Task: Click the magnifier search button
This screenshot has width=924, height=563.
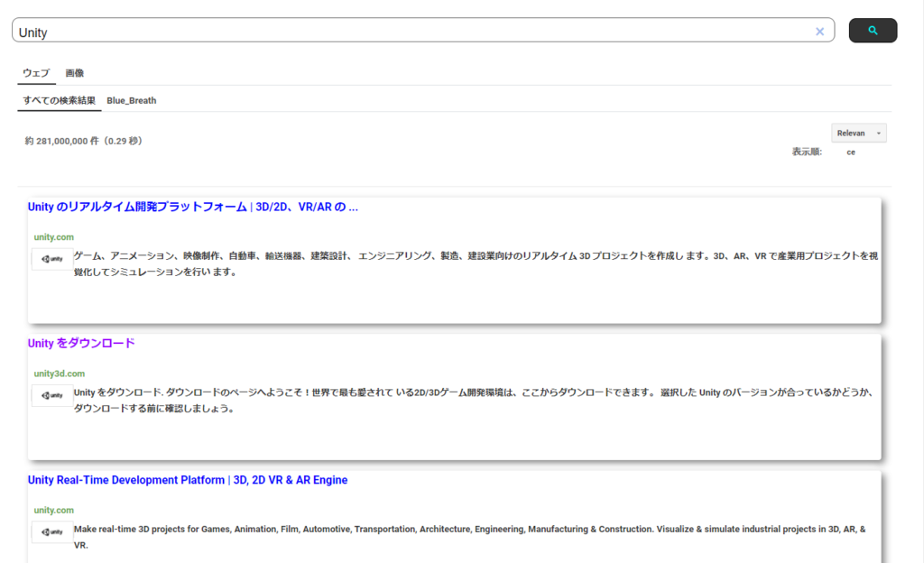Action: pyautogui.click(x=873, y=31)
